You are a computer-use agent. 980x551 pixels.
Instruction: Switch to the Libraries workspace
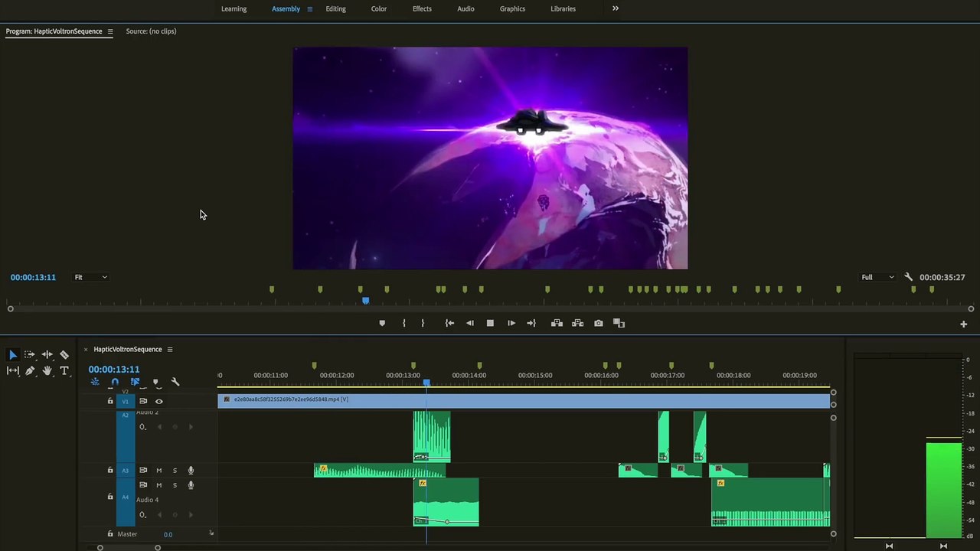(x=563, y=9)
